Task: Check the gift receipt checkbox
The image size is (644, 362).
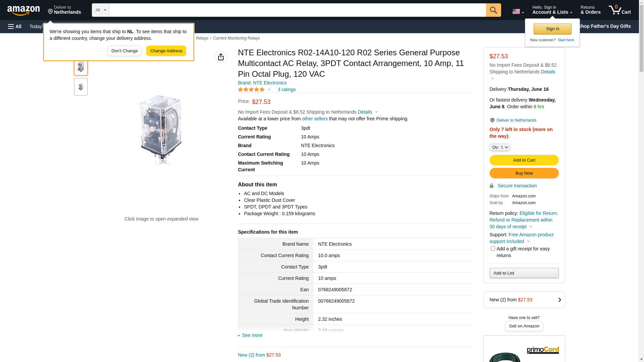Action: [493, 249]
